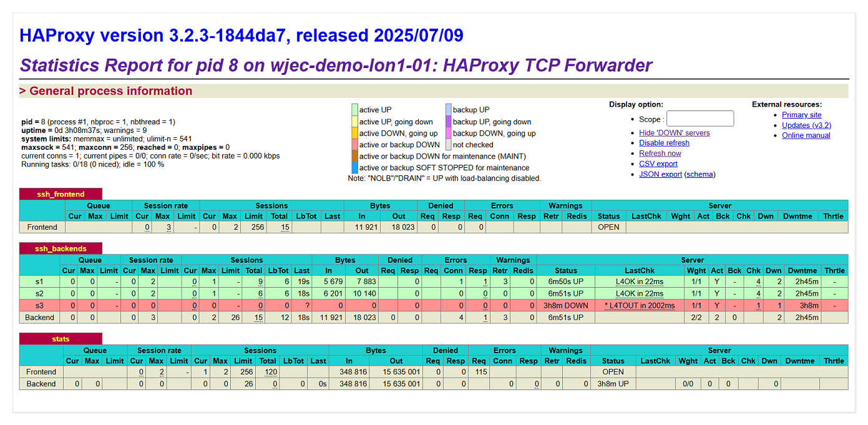The image size is (868, 425).
Task: Open the Primary site link
Action: pyautogui.click(x=802, y=115)
